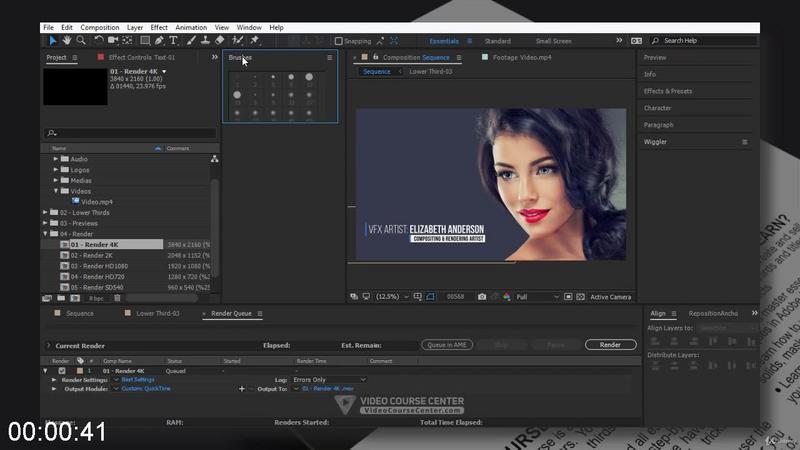Click the delete trash icon in Project panel
The height and width of the screenshot is (450, 800).
(x=117, y=298)
